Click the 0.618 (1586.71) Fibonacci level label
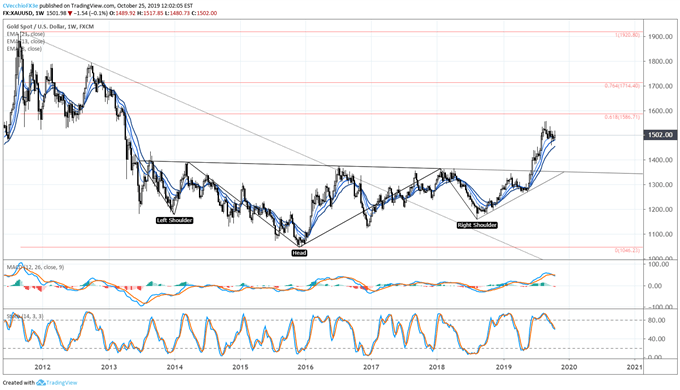This screenshot has height=390, width=680. (x=622, y=117)
